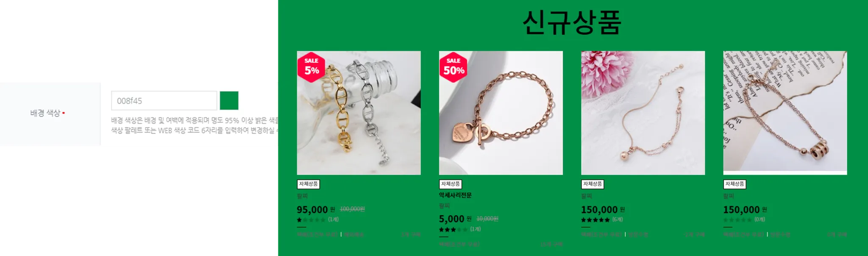Image resolution: width=868 pixels, height=256 pixels.
Task: Click 자체상품 tag under the first product
Action: [308, 184]
